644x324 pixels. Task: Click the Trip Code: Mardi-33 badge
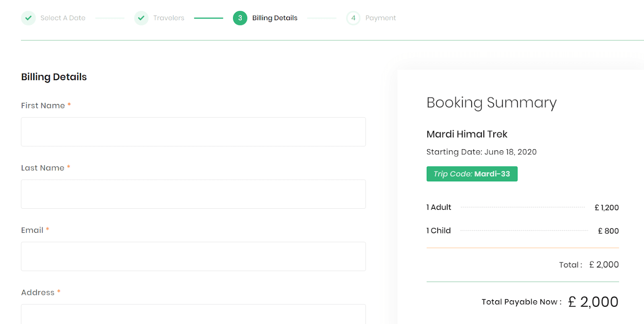472,174
